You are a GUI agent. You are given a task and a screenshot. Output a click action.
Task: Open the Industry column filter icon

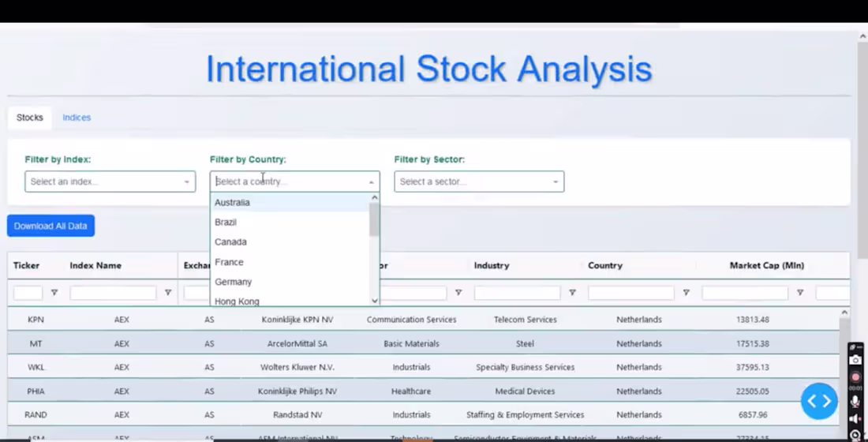pos(572,293)
